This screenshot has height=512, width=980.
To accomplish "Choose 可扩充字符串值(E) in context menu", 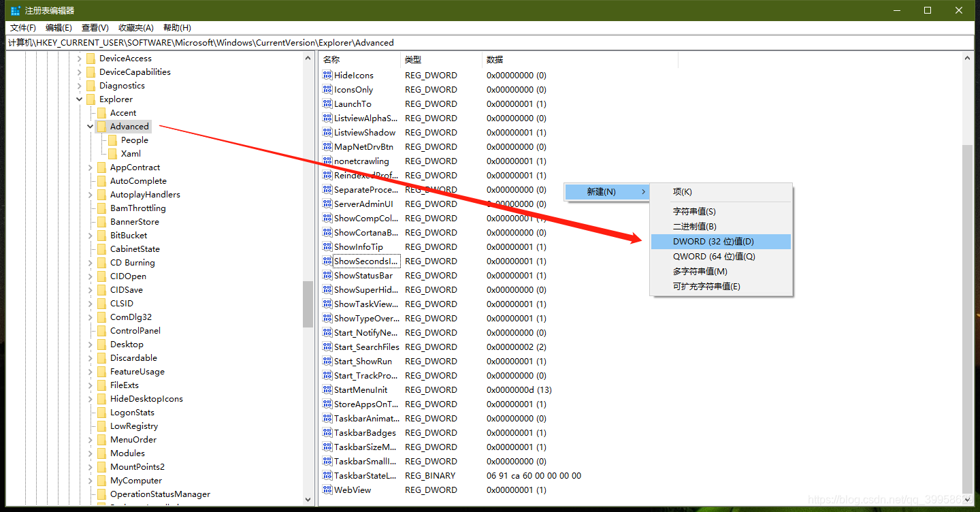I will tap(721, 287).
